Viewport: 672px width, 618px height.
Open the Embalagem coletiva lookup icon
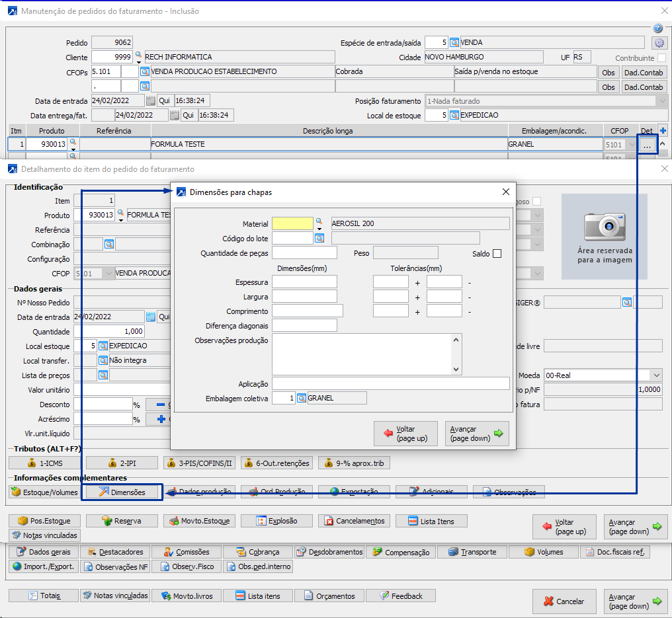[301, 398]
